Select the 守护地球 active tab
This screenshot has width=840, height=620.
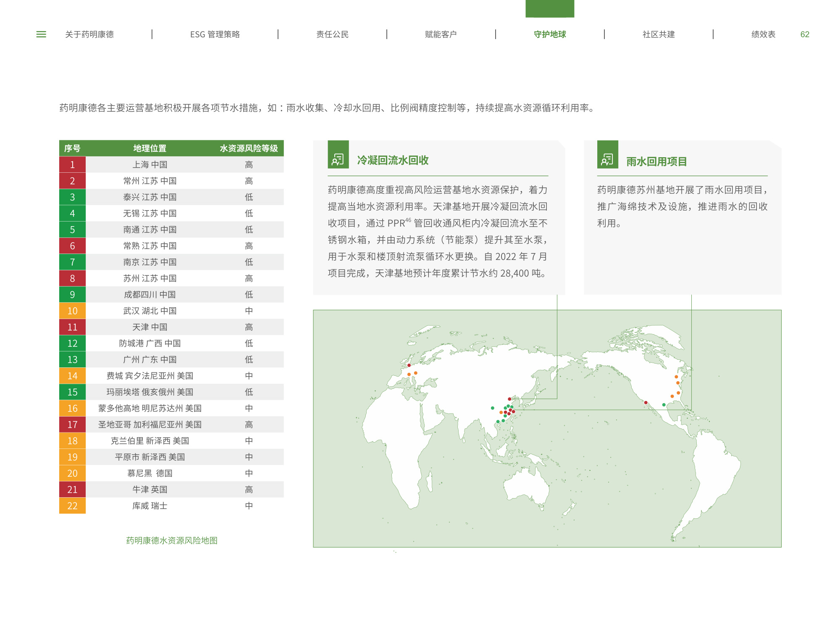(x=550, y=34)
